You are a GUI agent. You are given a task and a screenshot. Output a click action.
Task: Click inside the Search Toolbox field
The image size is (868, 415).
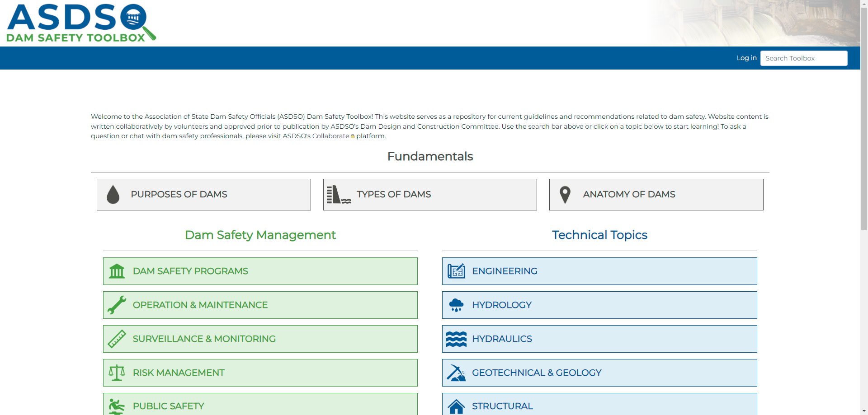(804, 58)
